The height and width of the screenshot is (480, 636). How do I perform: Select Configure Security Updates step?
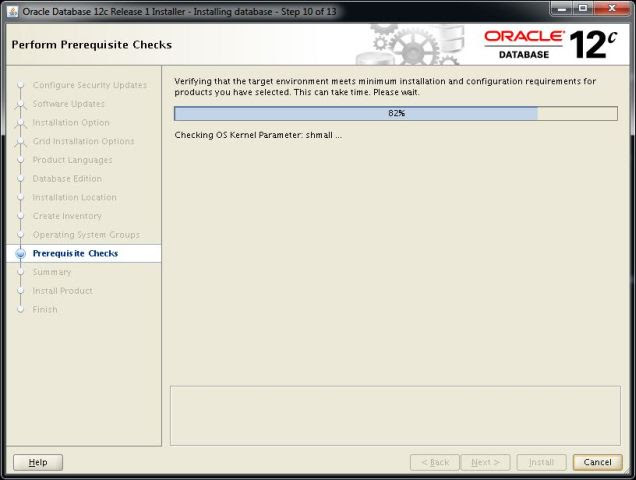(90, 85)
